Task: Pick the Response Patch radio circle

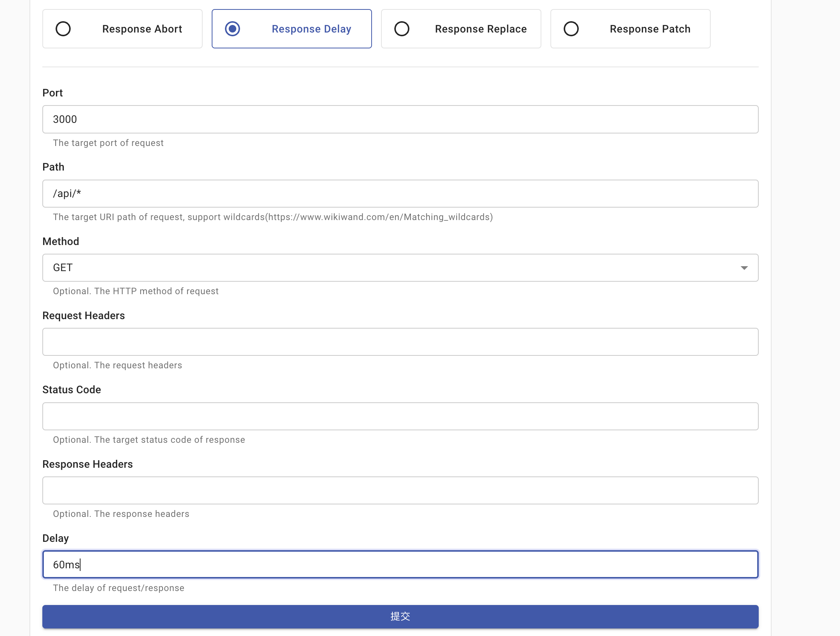Action: (571, 29)
